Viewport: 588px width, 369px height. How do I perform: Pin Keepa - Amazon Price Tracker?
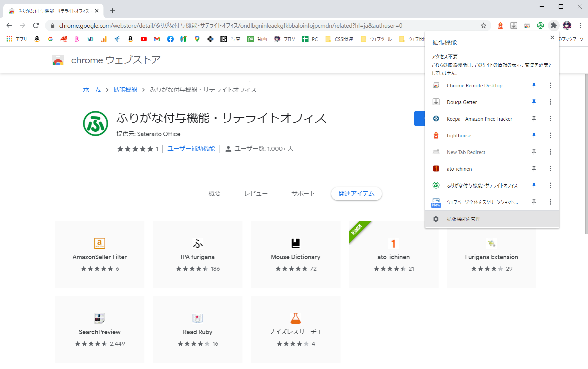point(534,119)
